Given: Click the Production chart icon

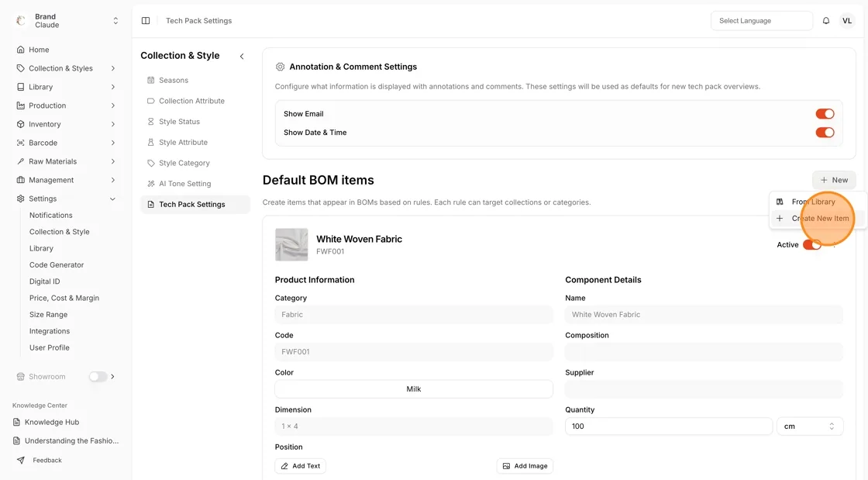Looking at the screenshot, I should (20, 105).
